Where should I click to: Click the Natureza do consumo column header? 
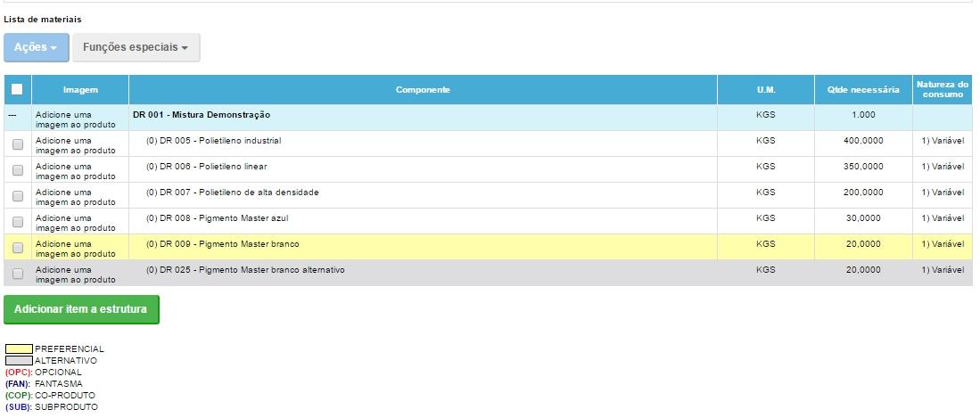942,90
